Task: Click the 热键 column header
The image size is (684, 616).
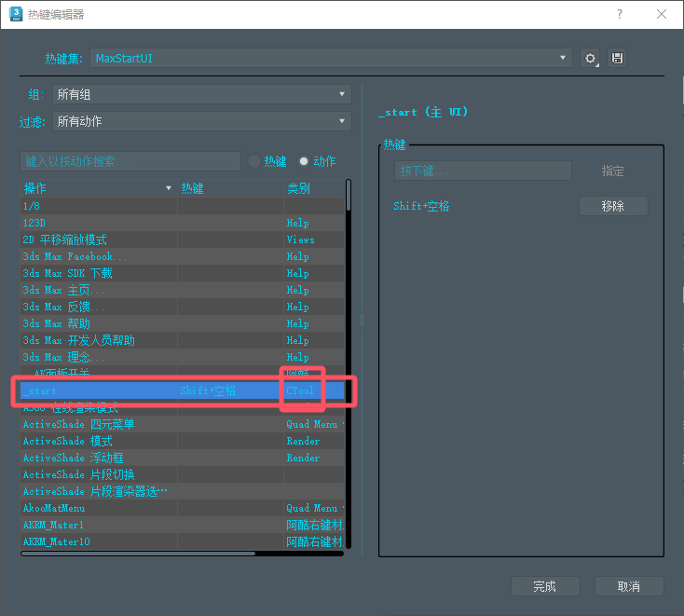Action: [x=228, y=188]
